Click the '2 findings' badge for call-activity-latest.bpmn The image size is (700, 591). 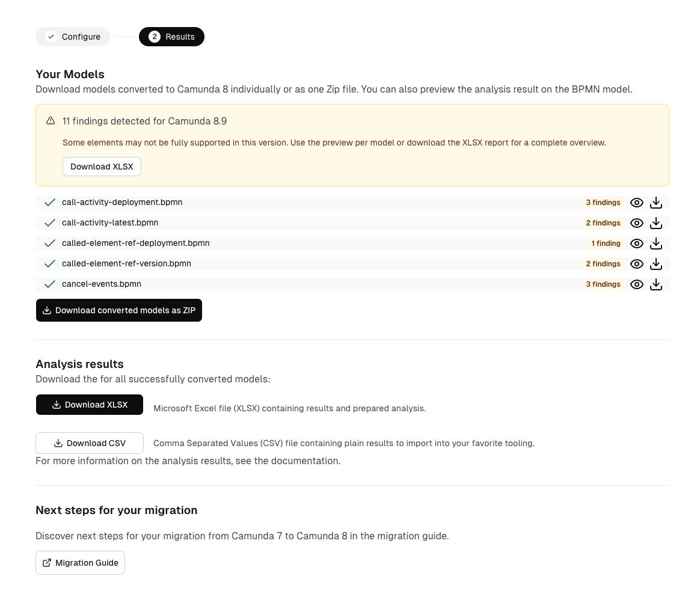603,223
